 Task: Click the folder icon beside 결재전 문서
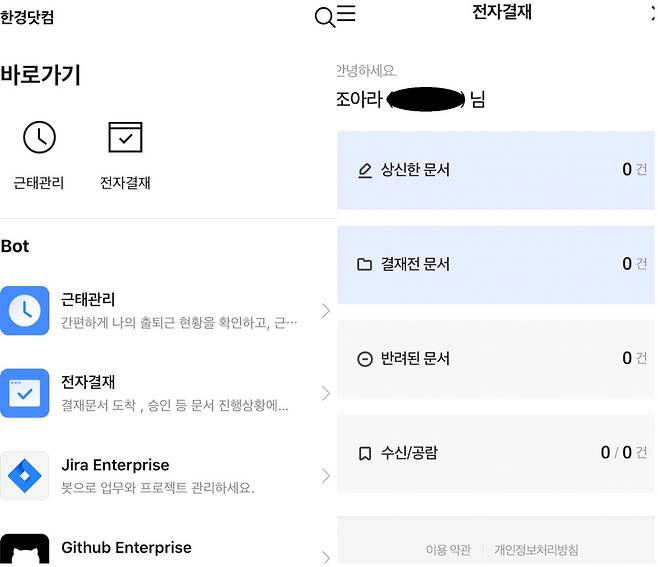coord(365,265)
